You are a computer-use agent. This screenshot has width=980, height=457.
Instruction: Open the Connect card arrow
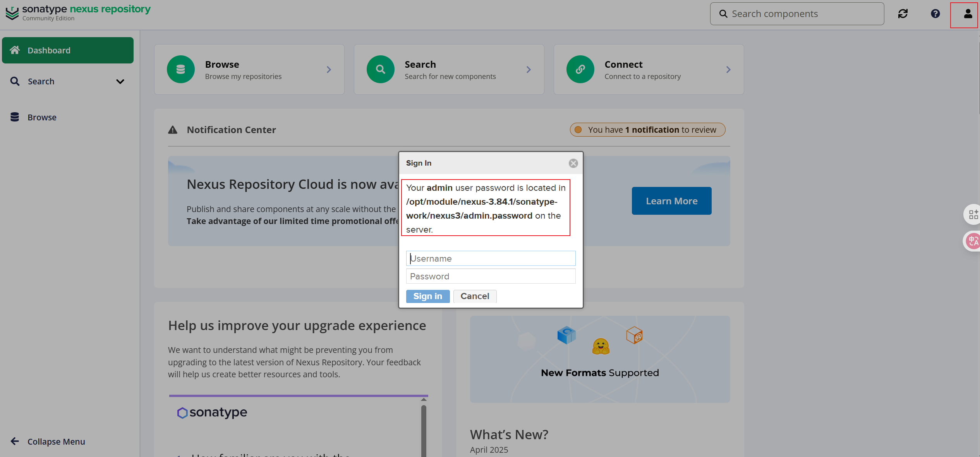728,70
